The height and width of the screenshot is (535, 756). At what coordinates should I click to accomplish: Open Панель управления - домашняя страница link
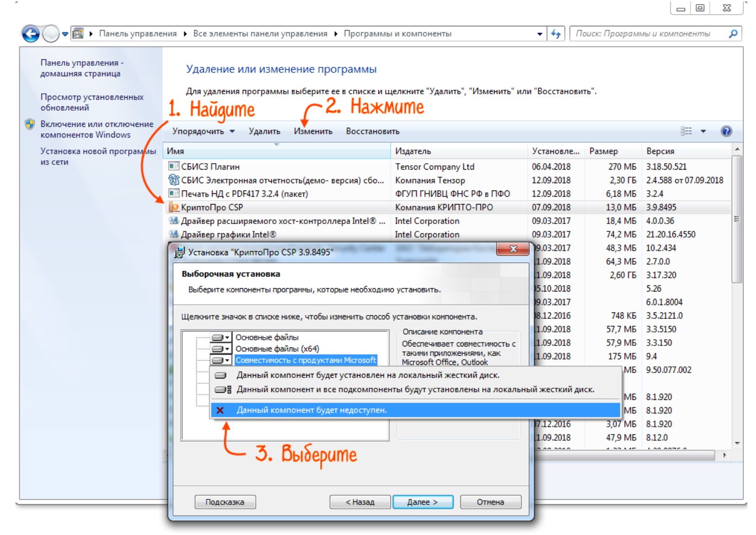click(x=82, y=68)
